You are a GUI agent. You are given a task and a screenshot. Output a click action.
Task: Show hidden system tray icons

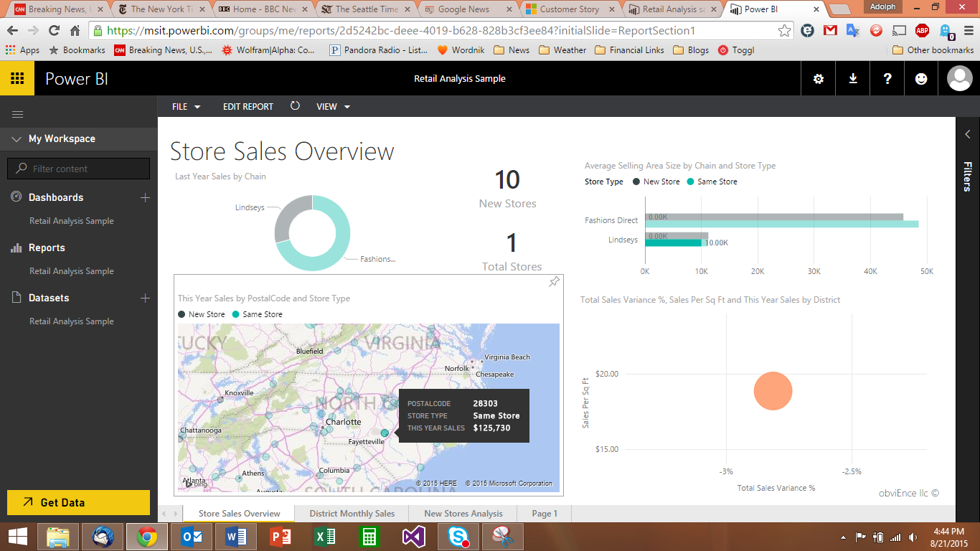[844, 537]
